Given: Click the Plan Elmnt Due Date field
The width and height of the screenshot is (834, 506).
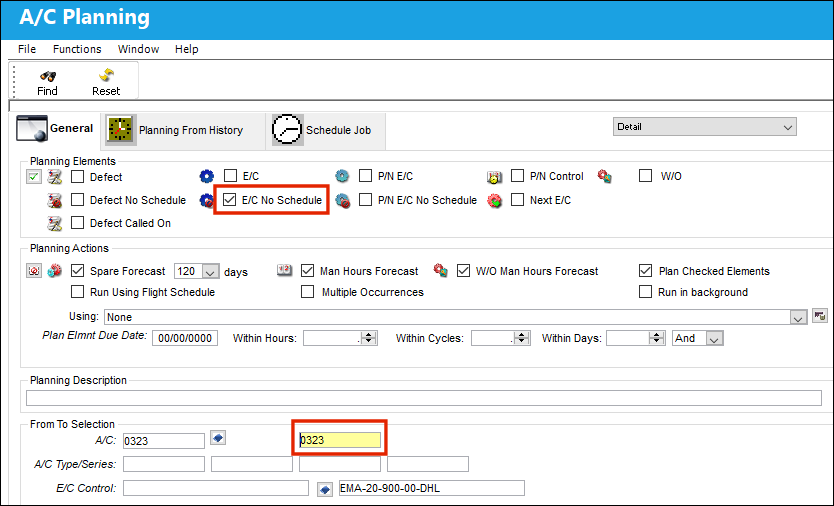Looking at the screenshot, I should pyautogui.click(x=185, y=338).
